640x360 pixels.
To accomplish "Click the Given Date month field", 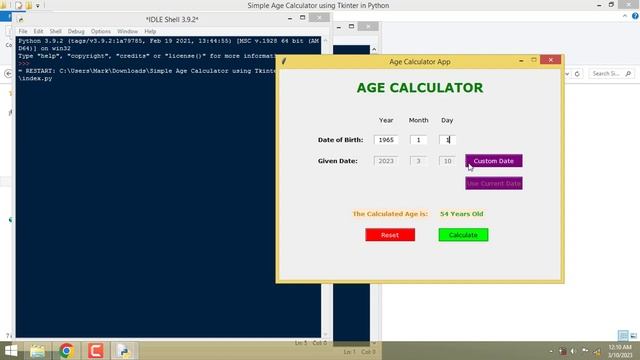I will pyautogui.click(x=418, y=161).
